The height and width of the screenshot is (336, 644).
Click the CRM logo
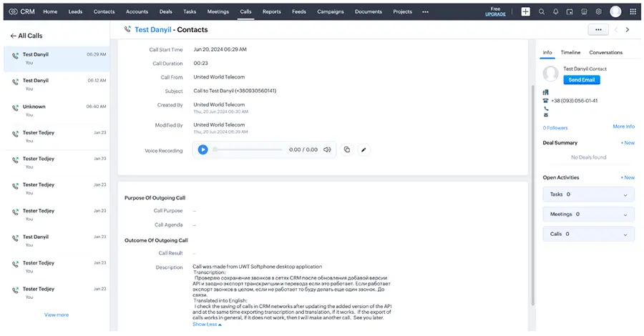pos(21,11)
